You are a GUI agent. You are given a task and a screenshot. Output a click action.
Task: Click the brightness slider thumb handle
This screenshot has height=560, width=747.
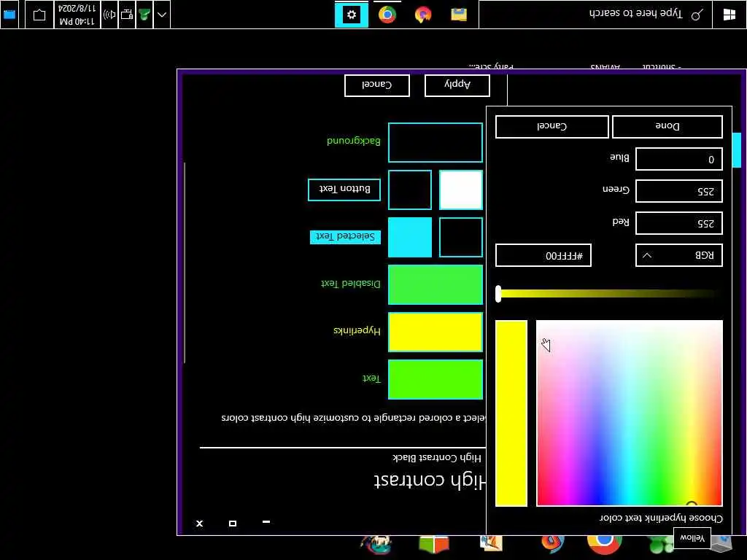[498, 294]
